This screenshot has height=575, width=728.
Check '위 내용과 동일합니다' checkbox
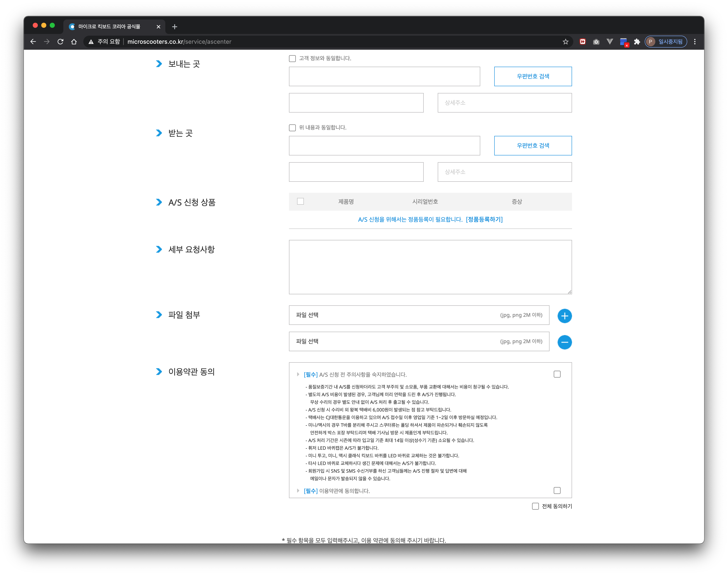point(292,128)
